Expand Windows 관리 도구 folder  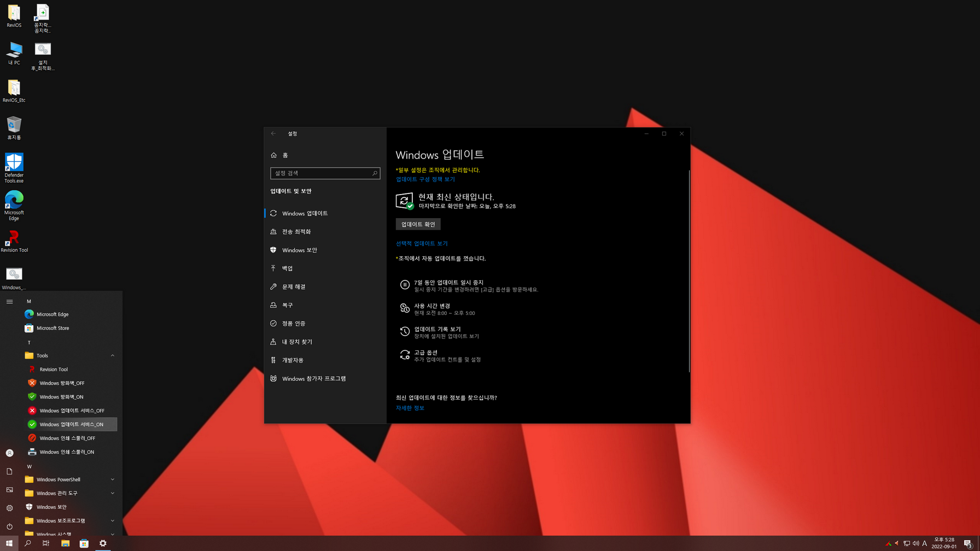click(x=70, y=493)
